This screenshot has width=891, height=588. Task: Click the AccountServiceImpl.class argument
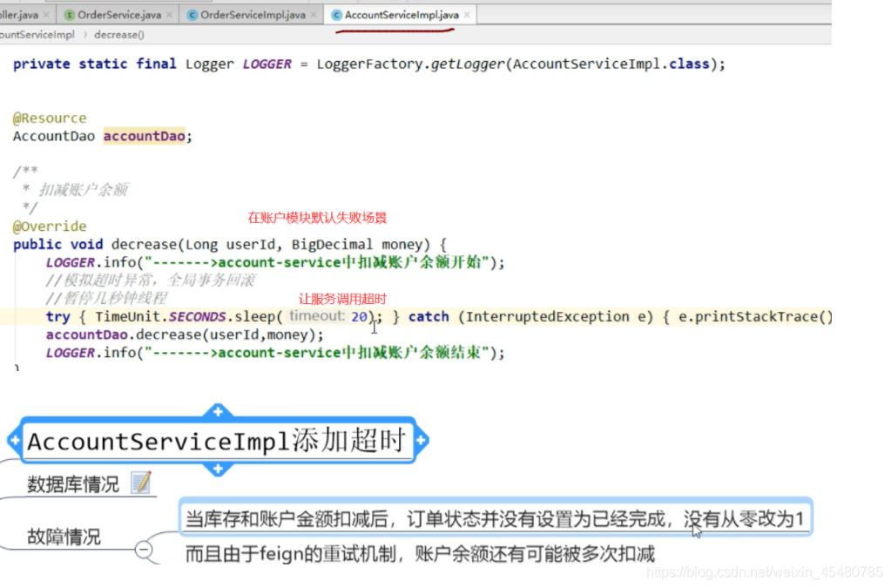pyautogui.click(x=611, y=64)
